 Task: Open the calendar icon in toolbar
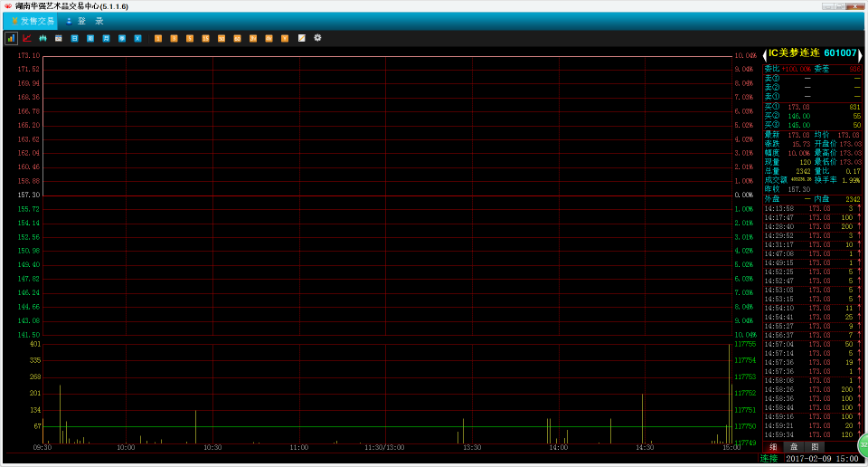pos(58,38)
